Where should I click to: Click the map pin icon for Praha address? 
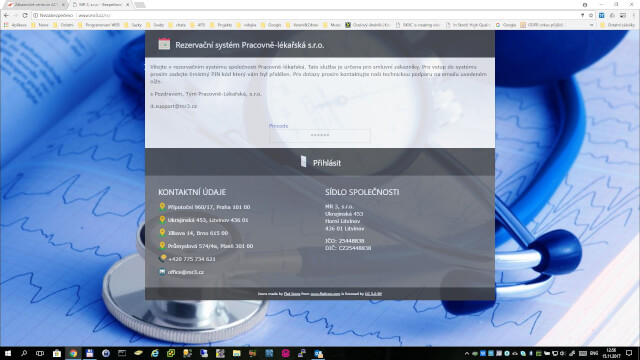pos(162,207)
